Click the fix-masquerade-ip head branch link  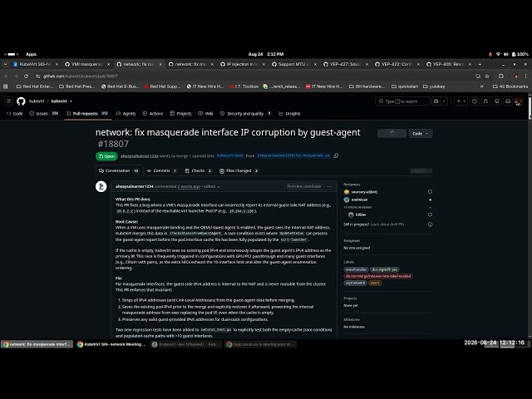click(x=293, y=155)
